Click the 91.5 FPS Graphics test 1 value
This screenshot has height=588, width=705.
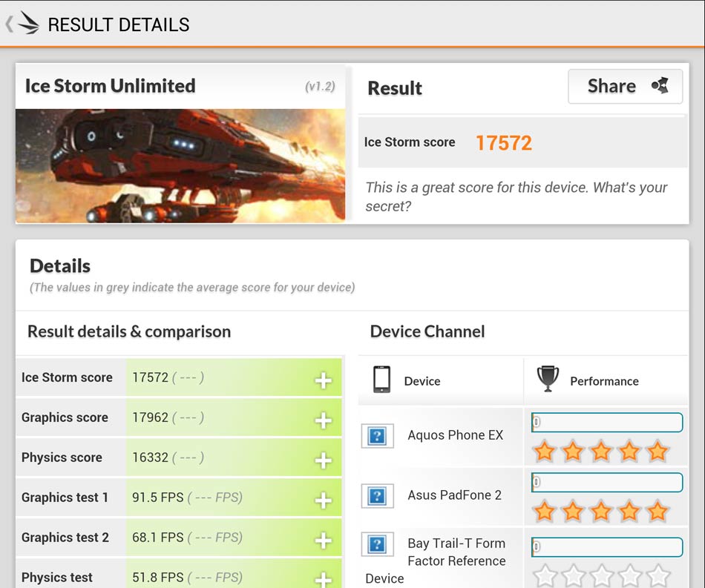[158, 498]
